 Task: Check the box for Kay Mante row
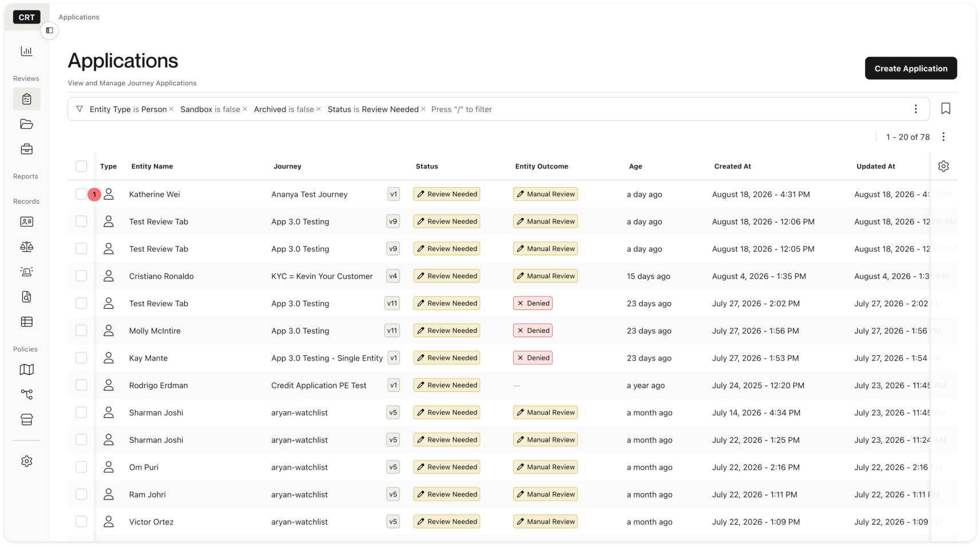pyautogui.click(x=81, y=358)
